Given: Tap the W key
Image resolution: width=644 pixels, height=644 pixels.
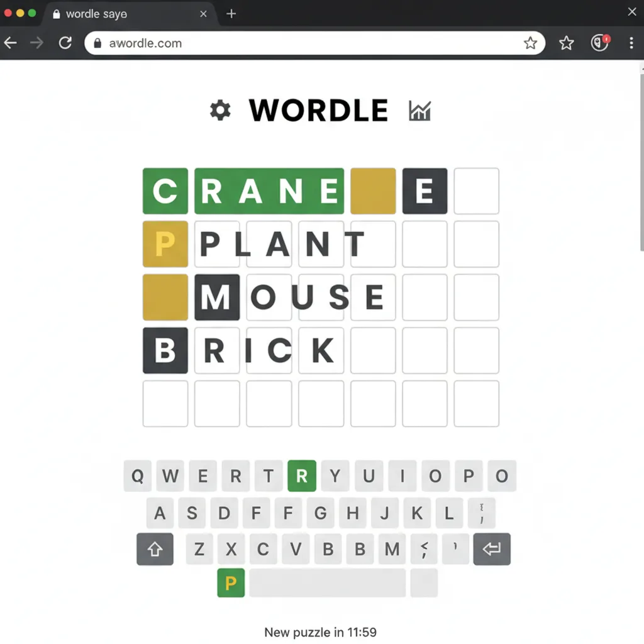Looking at the screenshot, I should [170, 476].
